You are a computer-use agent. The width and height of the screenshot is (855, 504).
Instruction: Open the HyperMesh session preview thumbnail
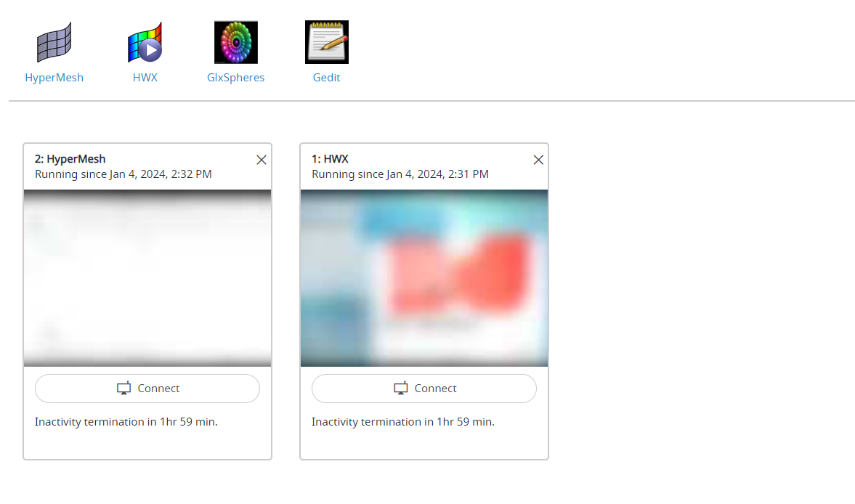click(147, 278)
